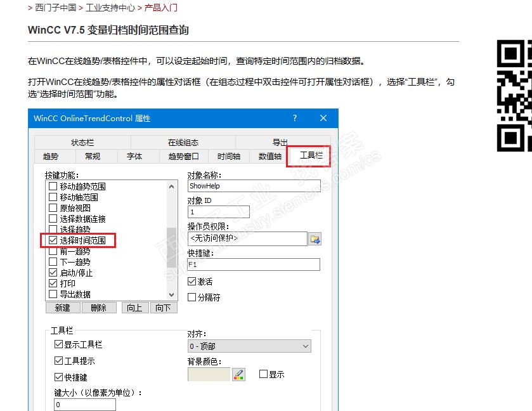532x411 pixels.
Task: Click the 向下 button
Action: point(163,308)
